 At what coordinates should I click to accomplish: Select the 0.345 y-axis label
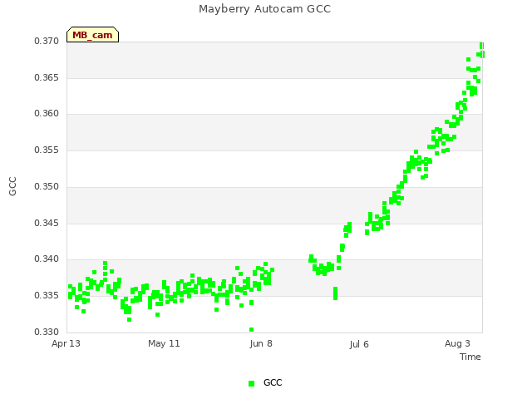47,224
